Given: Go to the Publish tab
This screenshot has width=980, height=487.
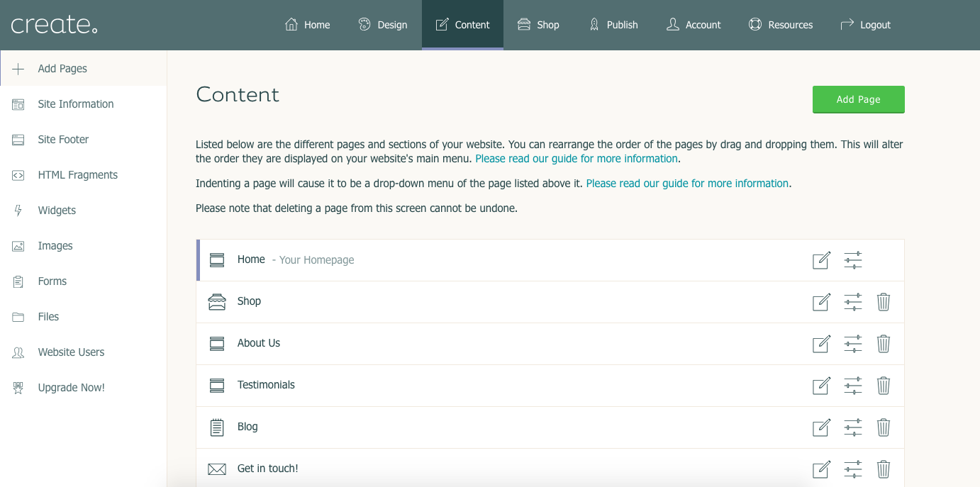Looking at the screenshot, I should coord(613,25).
